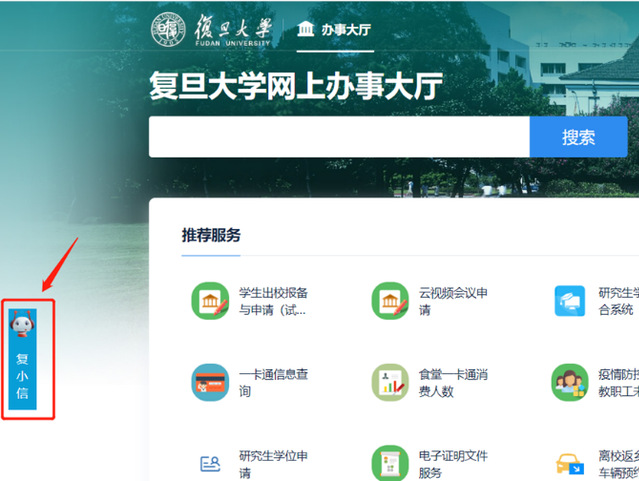Open the 办事大厅 navigation tab
The image size is (639, 481).
coord(334,30)
